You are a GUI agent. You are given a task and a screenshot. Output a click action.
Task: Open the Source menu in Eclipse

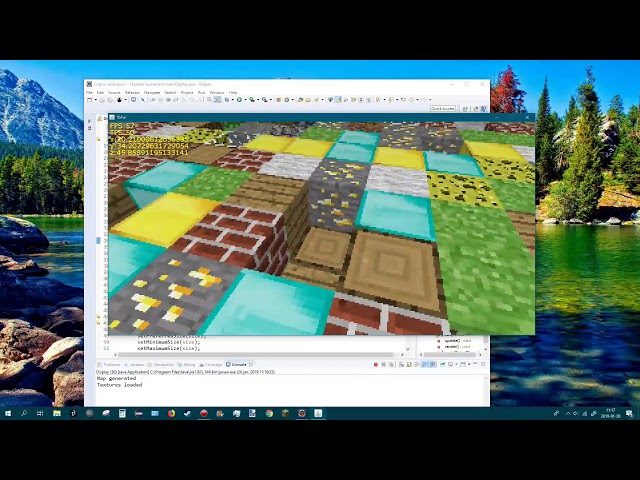[114, 93]
